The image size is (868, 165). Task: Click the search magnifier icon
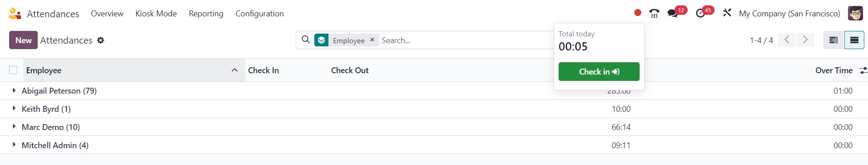pos(306,40)
